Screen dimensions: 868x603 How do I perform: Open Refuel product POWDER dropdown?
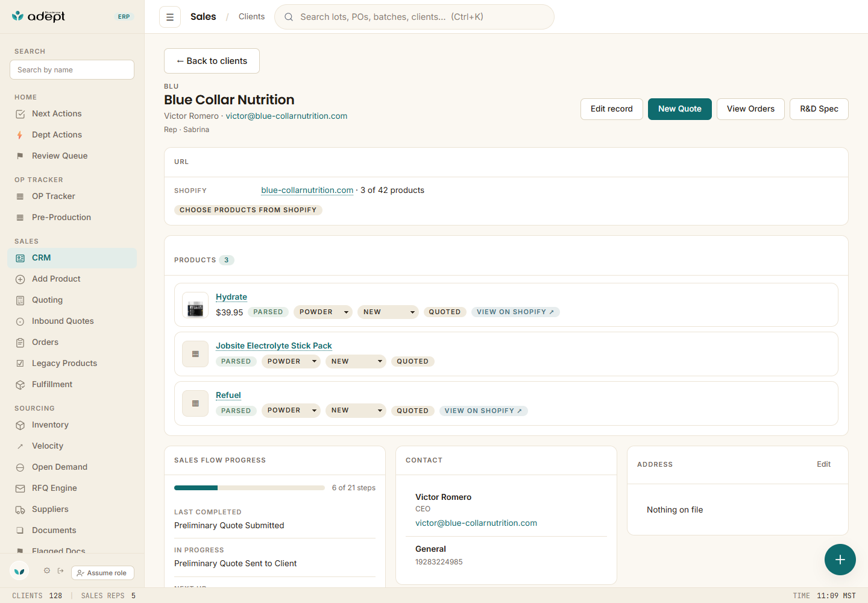pyautogui.click(x=291, y=411)
